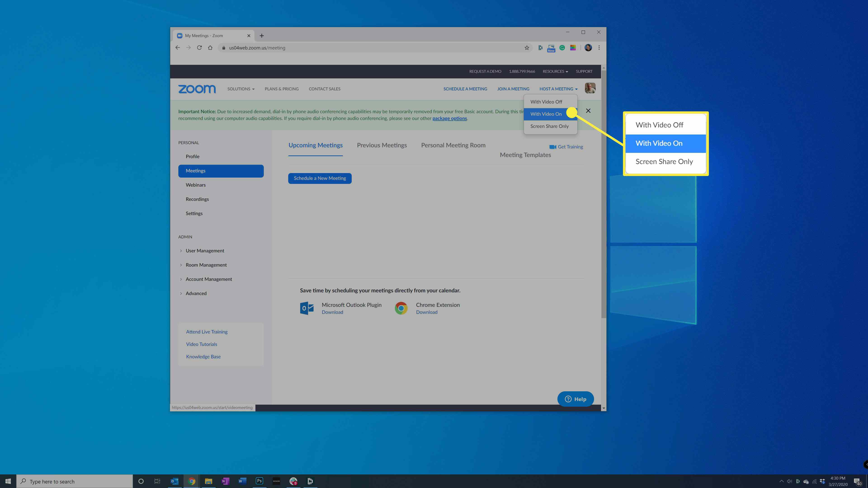Select Profile in the Personal sidebar
This screenshot has width=868, height=488.
click(x=192, y=157)
